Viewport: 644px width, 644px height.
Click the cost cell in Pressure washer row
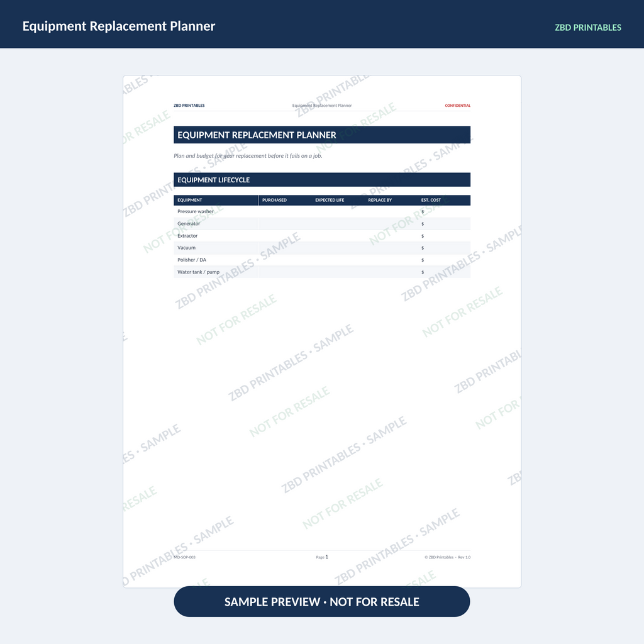(x=444, y=211)
